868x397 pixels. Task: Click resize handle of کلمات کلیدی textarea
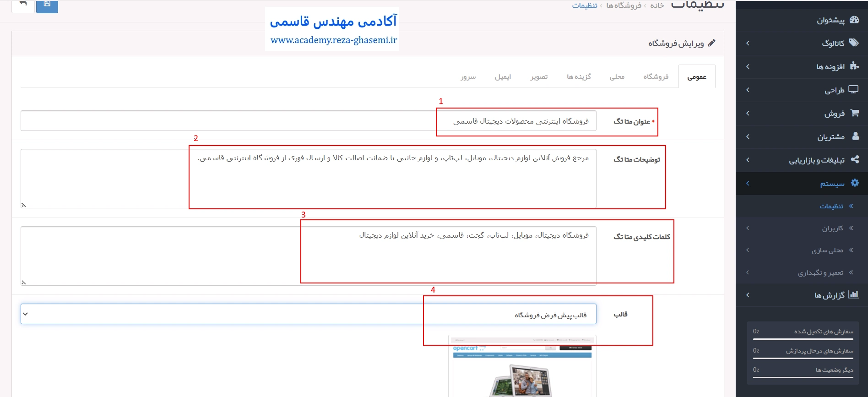tap(23, 283)
